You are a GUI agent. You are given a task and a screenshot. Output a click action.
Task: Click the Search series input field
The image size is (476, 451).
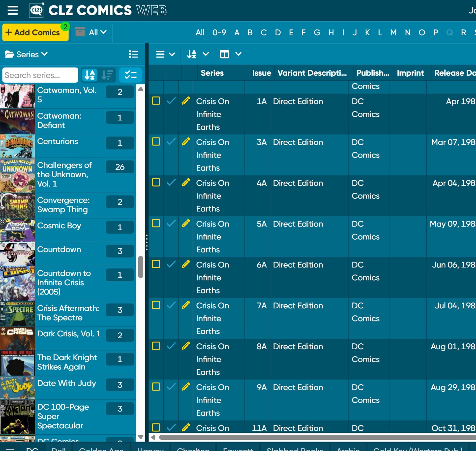[40, 75]
